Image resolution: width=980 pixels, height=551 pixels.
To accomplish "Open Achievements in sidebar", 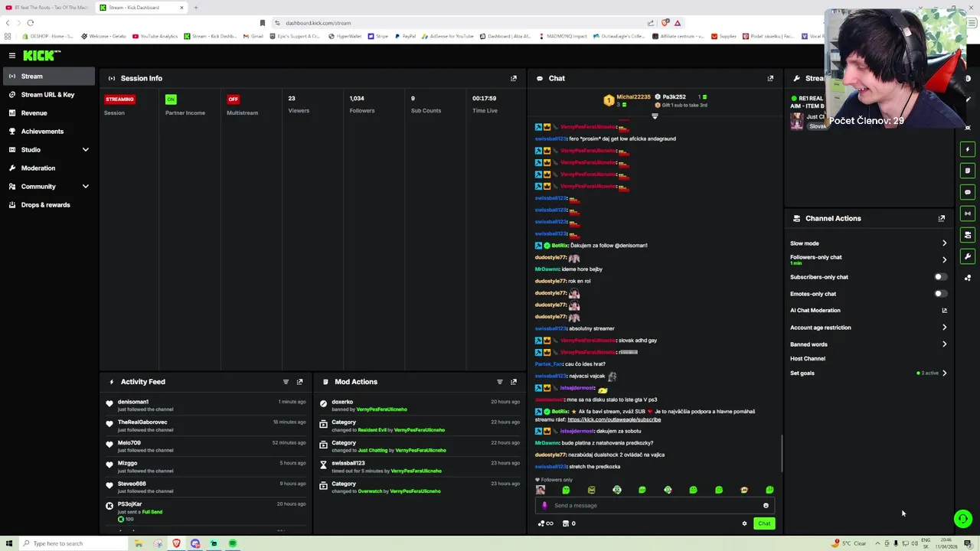I will pyautogui.click(x=49, y=132).
